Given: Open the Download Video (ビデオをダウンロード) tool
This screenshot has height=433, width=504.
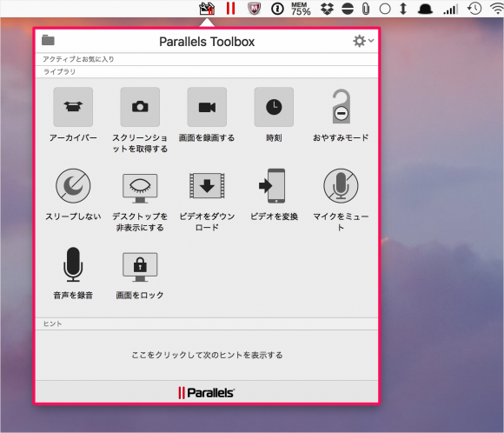Looking at the screenshot, I should point(207,185).
